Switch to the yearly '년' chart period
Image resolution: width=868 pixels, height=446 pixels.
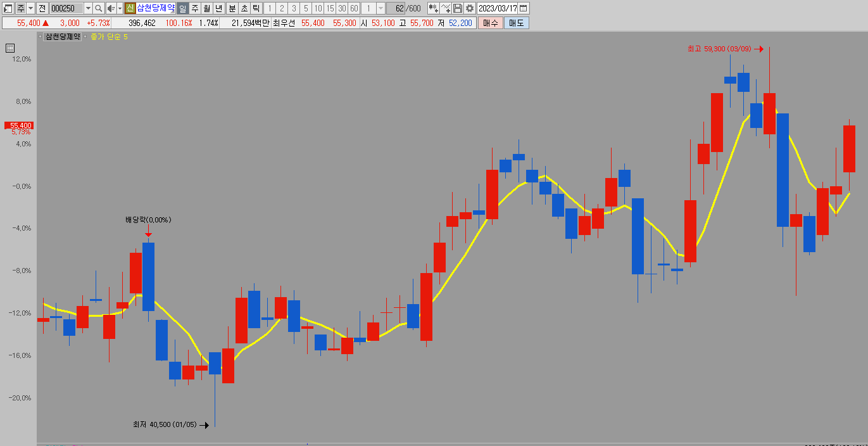click(x=218, y=8)
